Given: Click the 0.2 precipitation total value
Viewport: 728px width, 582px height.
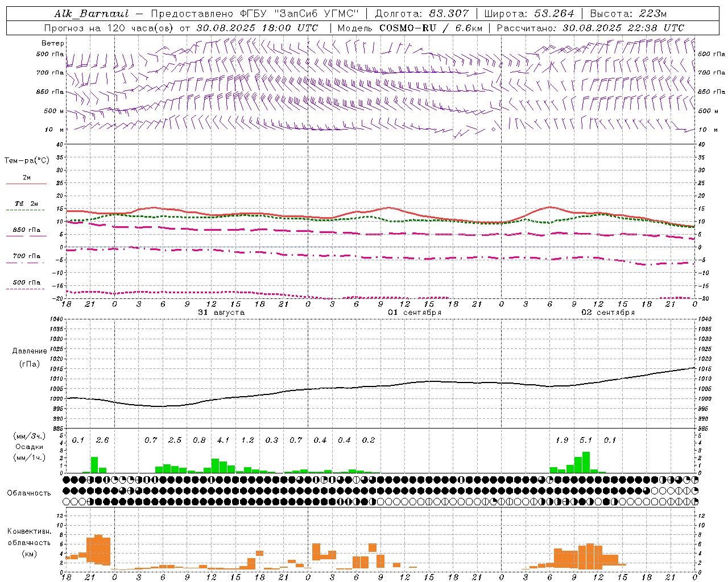Looking at the screenshot, I should (x=369, y=440).
